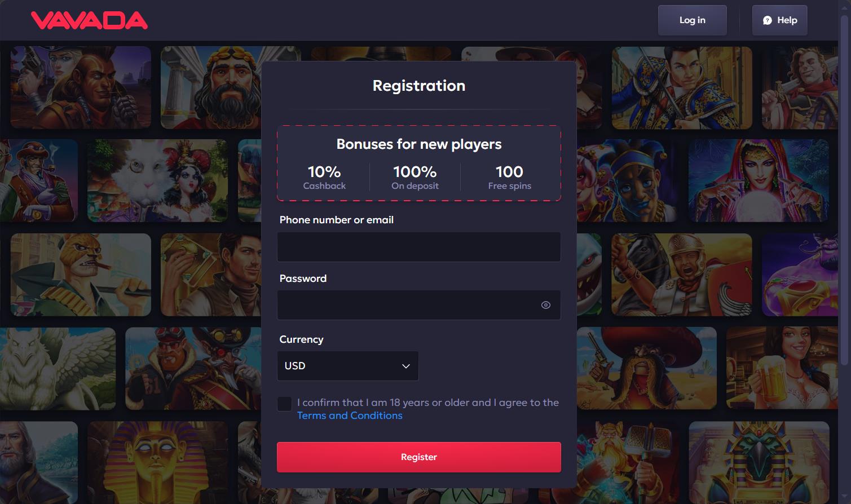Open the girl holding beer mug game
Image resolution: width=851 pixels, height=504 pixels.
point(782,368)
